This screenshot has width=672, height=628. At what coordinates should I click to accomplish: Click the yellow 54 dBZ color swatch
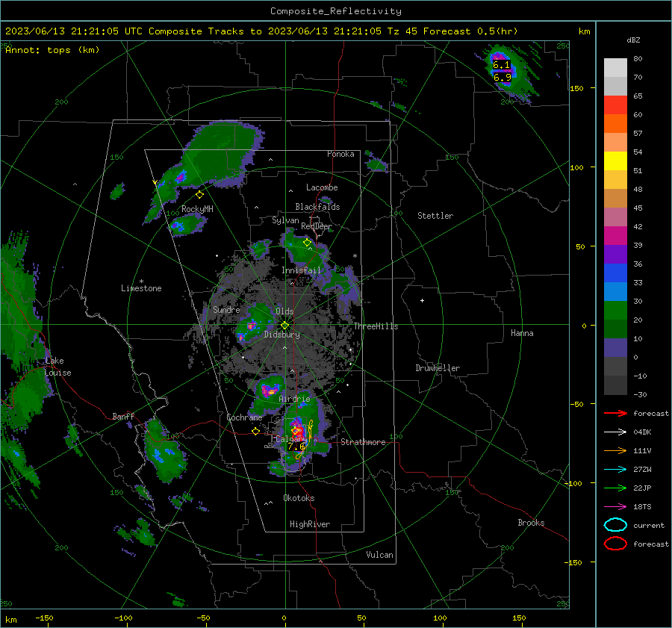615,161
